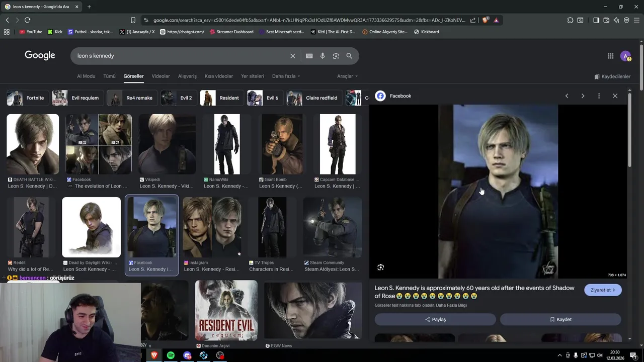The width and height of the screenshot is (644, 362).
Task: Submit search with the magnifier icon
Action: click(349, 56)
